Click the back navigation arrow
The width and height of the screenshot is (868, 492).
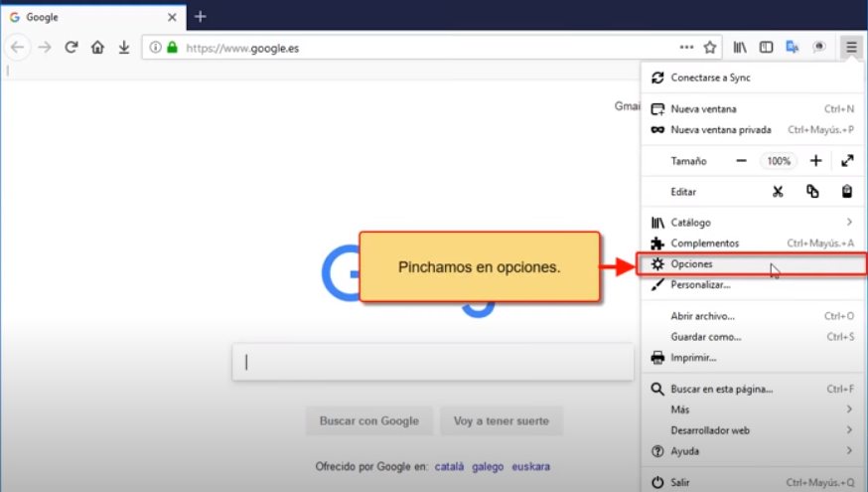coord(17,48)
